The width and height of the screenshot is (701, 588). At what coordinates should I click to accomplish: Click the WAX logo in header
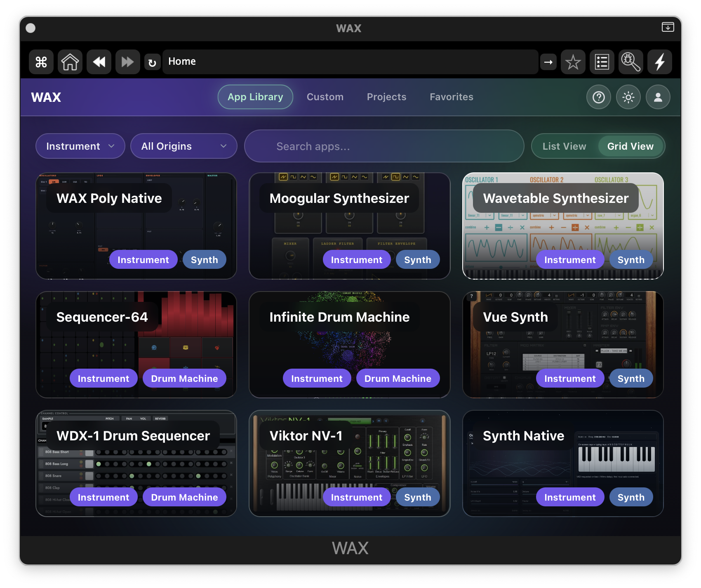click(x=46, y=97)
